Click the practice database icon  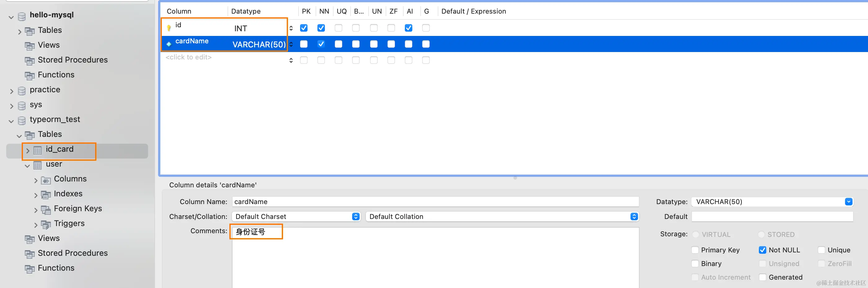click(x=22, y=91)
